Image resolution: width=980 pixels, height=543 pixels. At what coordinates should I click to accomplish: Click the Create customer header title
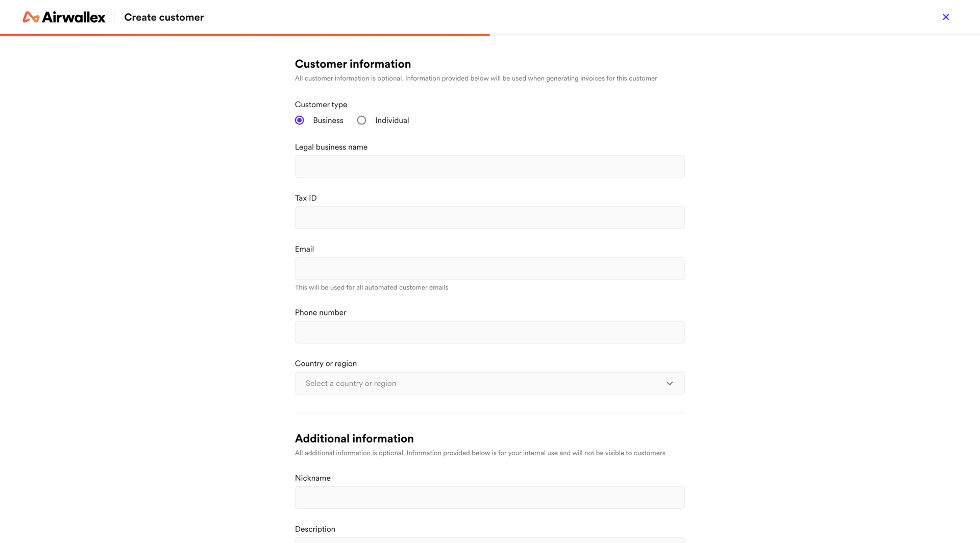(x=164, y=17)
